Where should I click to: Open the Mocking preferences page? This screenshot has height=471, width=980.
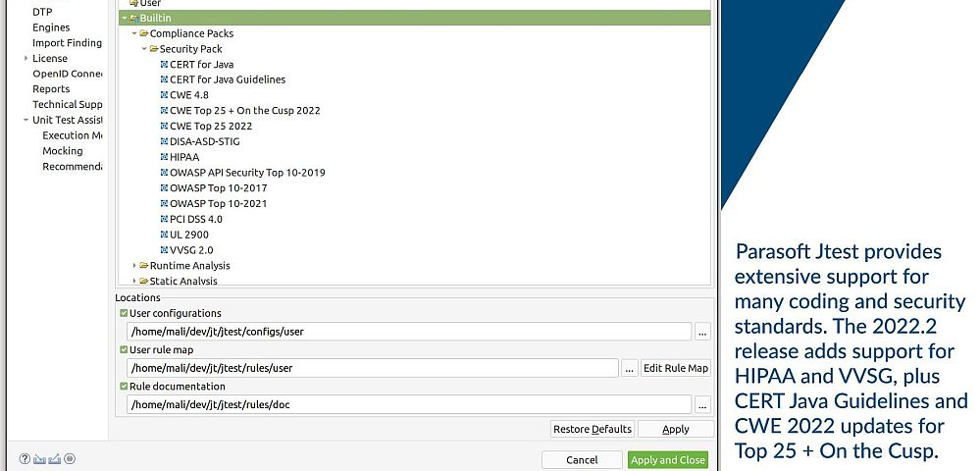[x=63, y=151]
